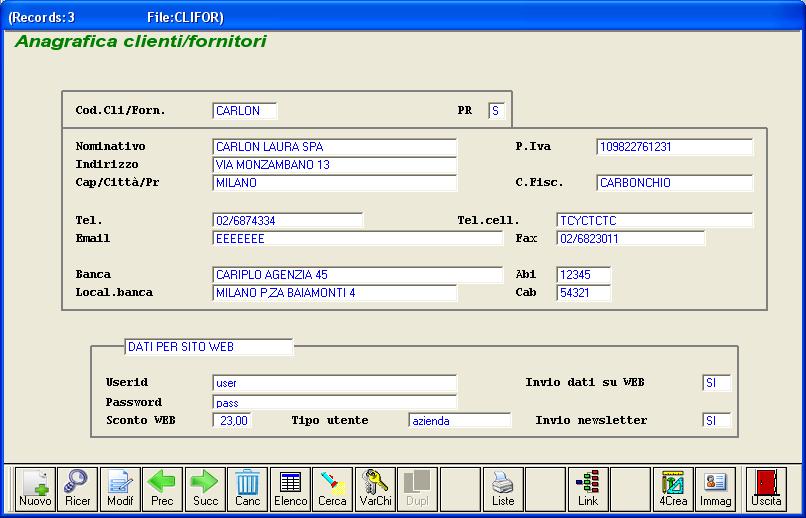Click C.Fisc. field CARBONCHIO
The width and height of the screenshot is (806, 518).
(674, 182)
